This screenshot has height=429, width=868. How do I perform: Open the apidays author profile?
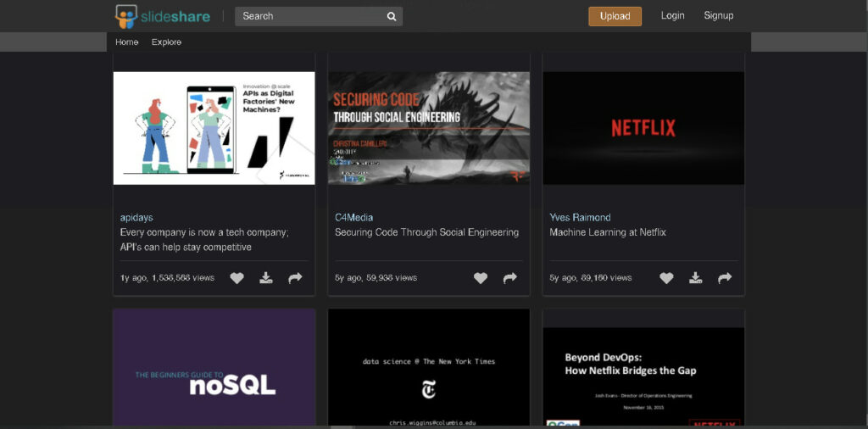[x=136, y=218]
